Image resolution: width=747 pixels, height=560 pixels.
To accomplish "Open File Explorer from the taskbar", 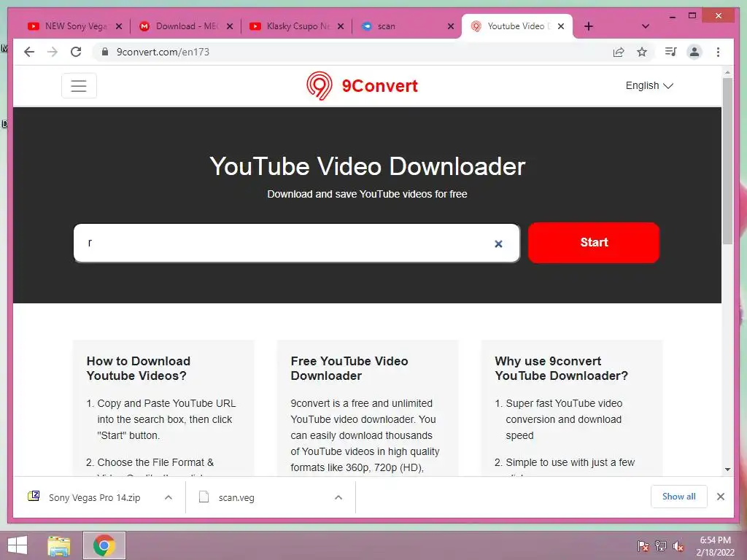I will (x=59, y=545).
